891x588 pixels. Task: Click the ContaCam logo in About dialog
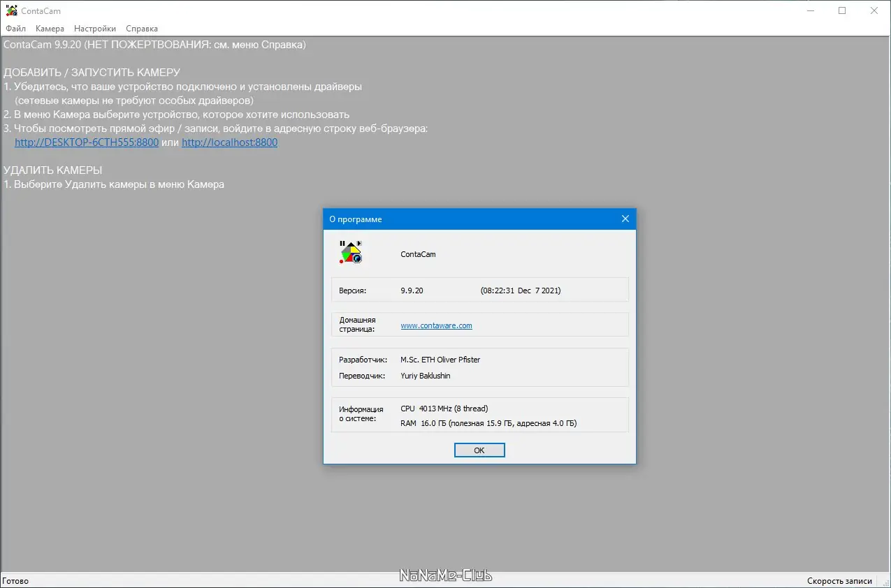(351, 252)
